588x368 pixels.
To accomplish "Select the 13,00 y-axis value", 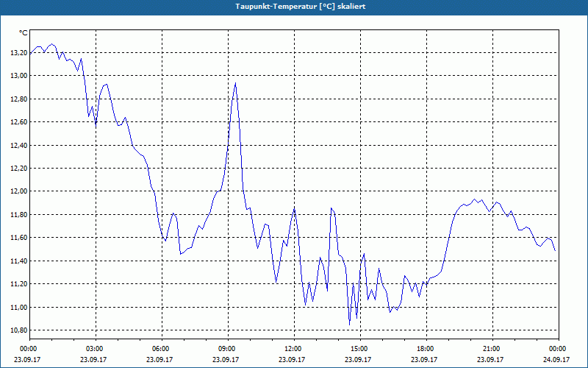I will pos(19,76).
